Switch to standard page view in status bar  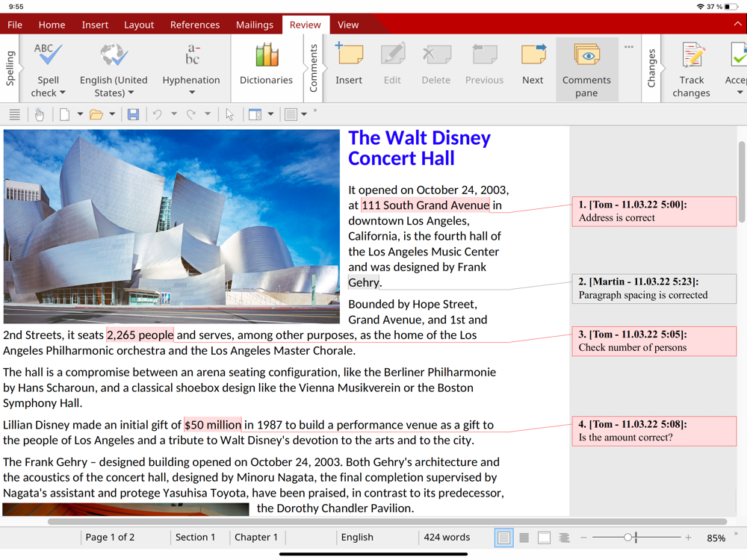click(x=504, y=538)
